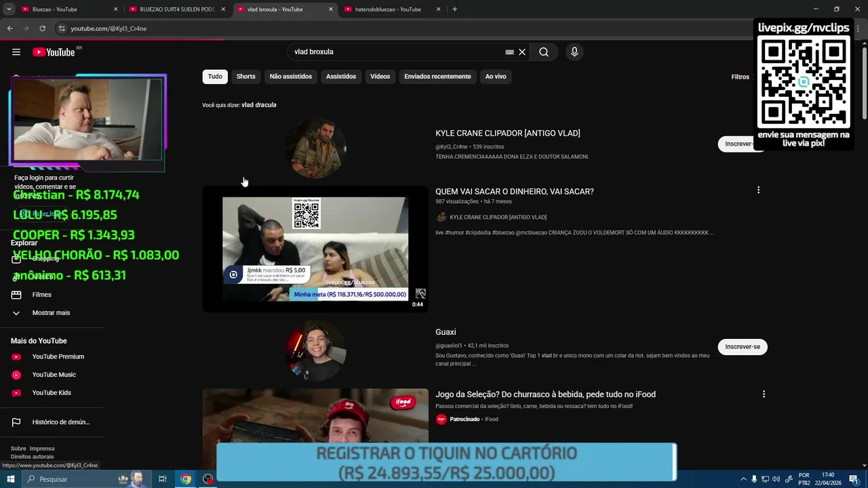This screenshot has width=868, height=488.
Task: Open a new browser tab with plus
Action: point(454,9)
